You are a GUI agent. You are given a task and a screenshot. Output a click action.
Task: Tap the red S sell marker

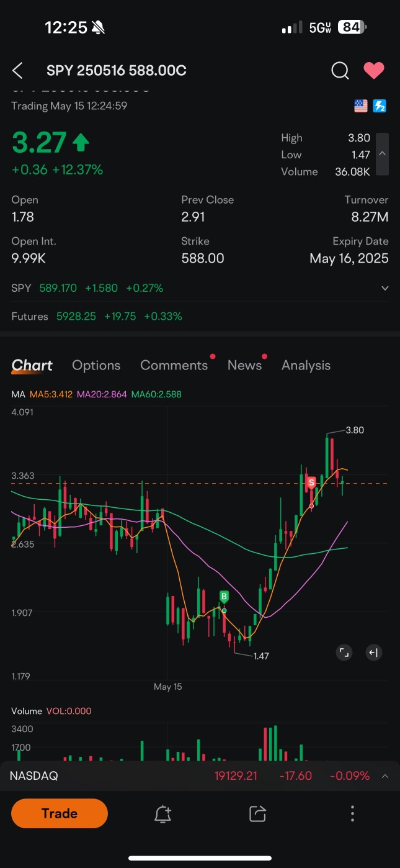pos(311,482)
